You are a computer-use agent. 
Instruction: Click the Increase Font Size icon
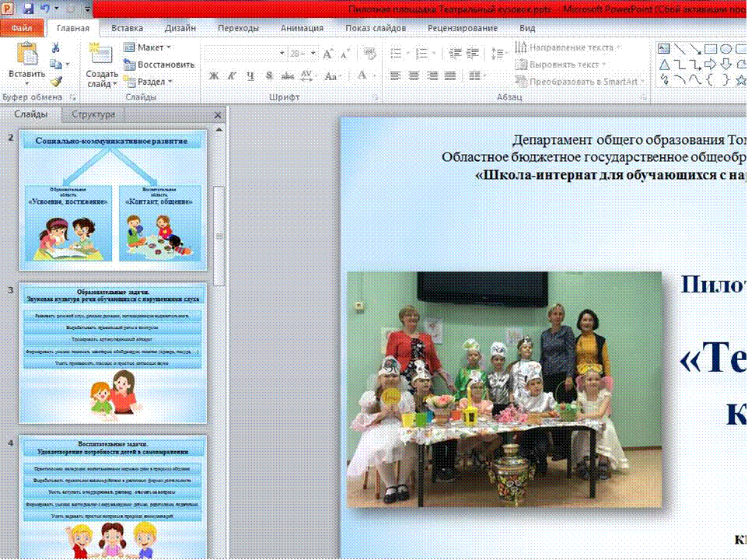(327, 54)
